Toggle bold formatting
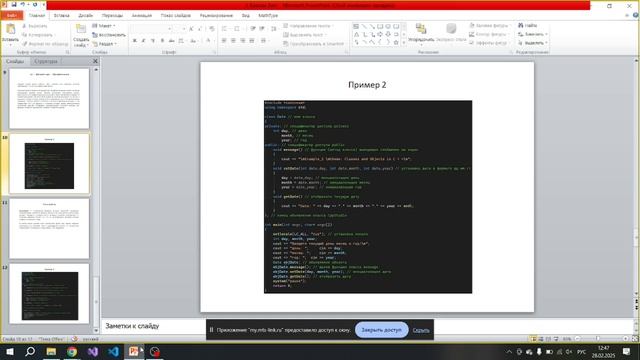The width and height of the screenshot is (640, 360). [x=135, y=40]
